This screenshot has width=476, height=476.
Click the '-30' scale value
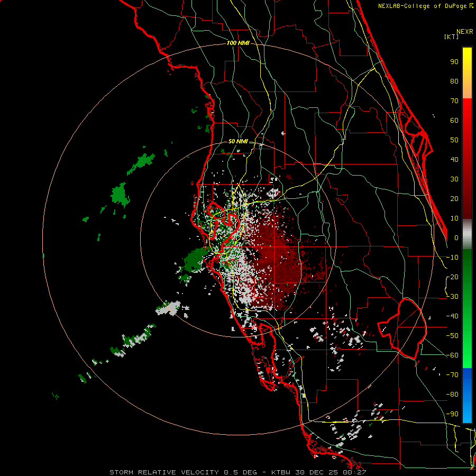pyautogui.click(x=452, y=297)
